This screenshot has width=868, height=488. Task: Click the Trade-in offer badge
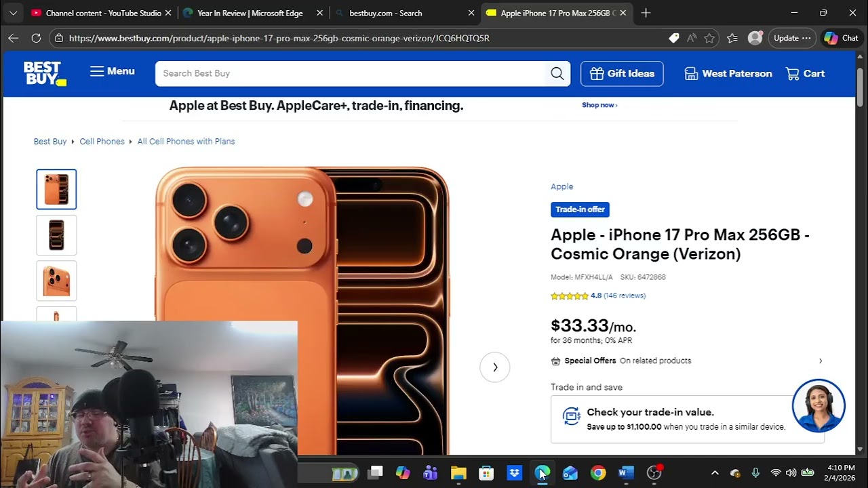click(x=580, y=209)
